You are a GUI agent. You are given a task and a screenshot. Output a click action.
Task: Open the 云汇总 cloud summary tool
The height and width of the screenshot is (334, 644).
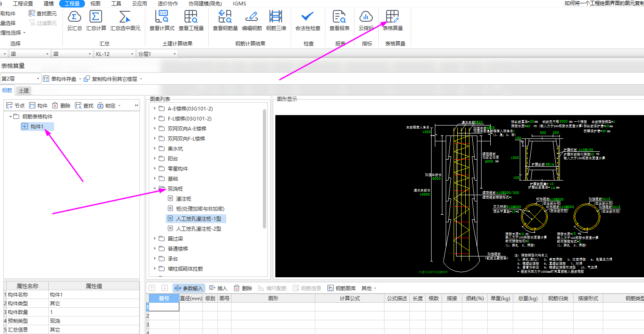75,20
